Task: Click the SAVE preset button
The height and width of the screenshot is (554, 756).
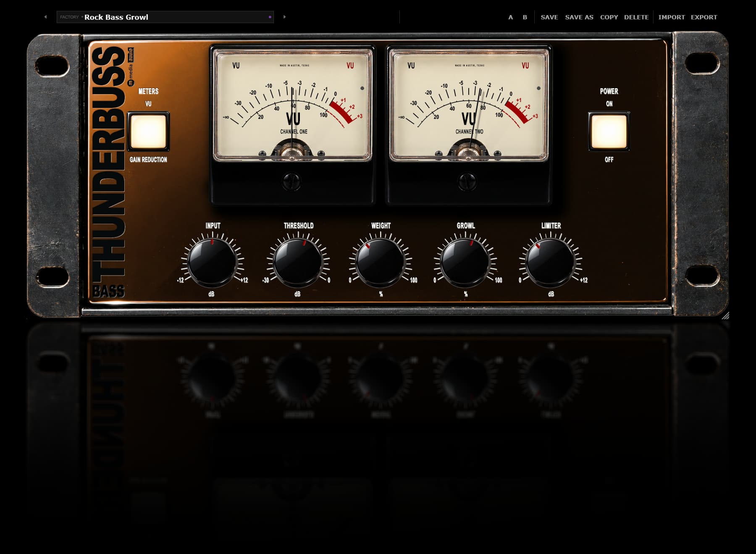Action: click(x=549, y=17)
